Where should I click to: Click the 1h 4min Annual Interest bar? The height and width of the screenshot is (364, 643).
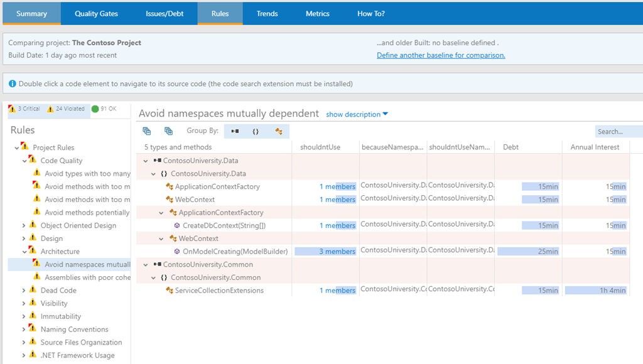[x=595, y=291]
